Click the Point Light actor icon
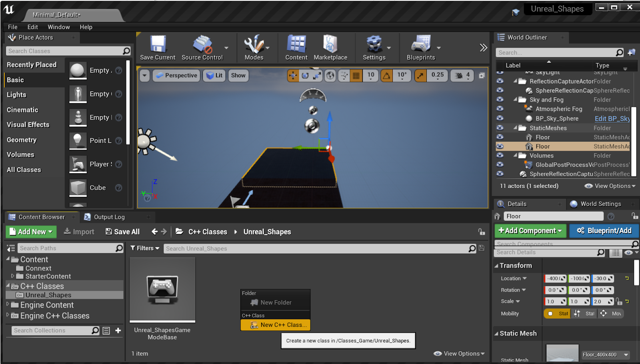The height and width of the screenshot is (364, 640). (78, 140)
